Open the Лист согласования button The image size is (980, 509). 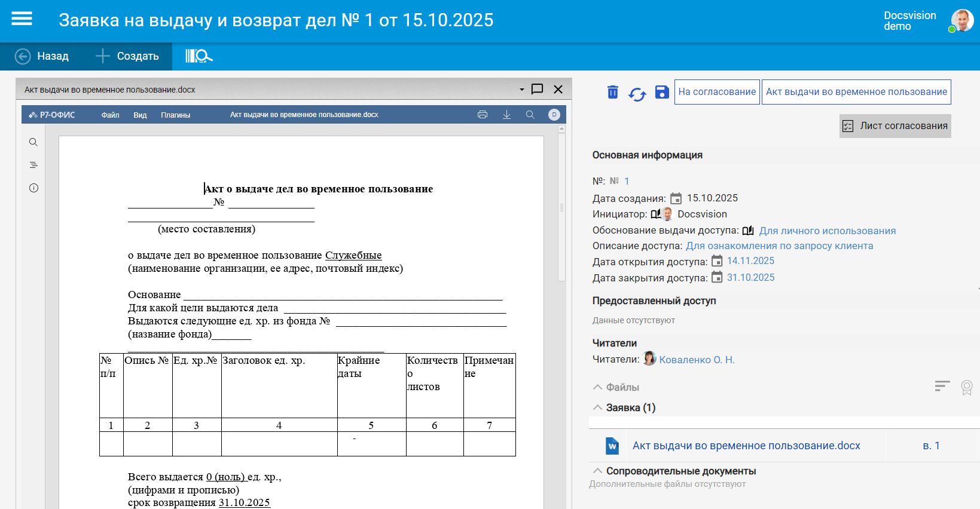894,126
